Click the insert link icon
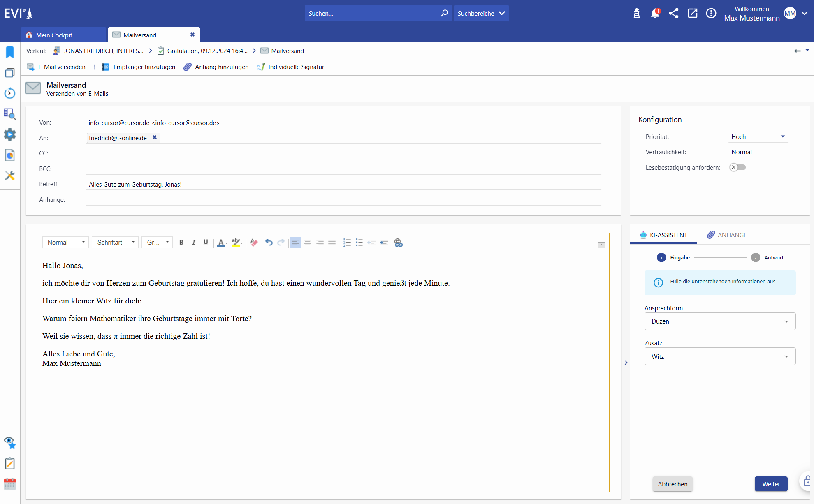Screen dimensions: 814x504 point(398,243)
